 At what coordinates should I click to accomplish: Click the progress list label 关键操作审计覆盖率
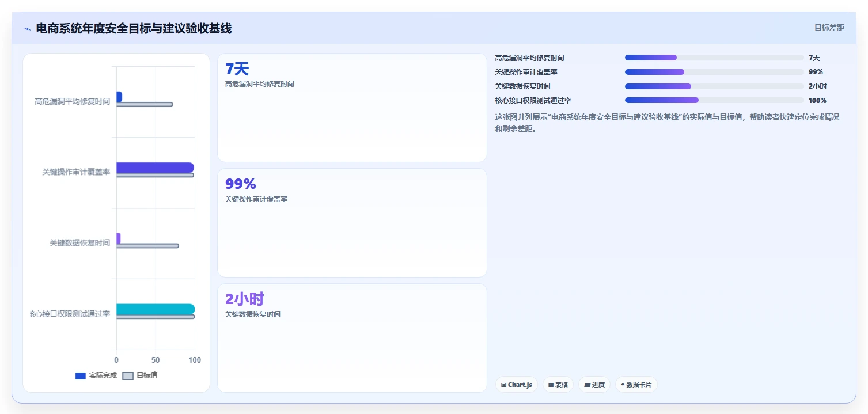(x=526, y=72)
